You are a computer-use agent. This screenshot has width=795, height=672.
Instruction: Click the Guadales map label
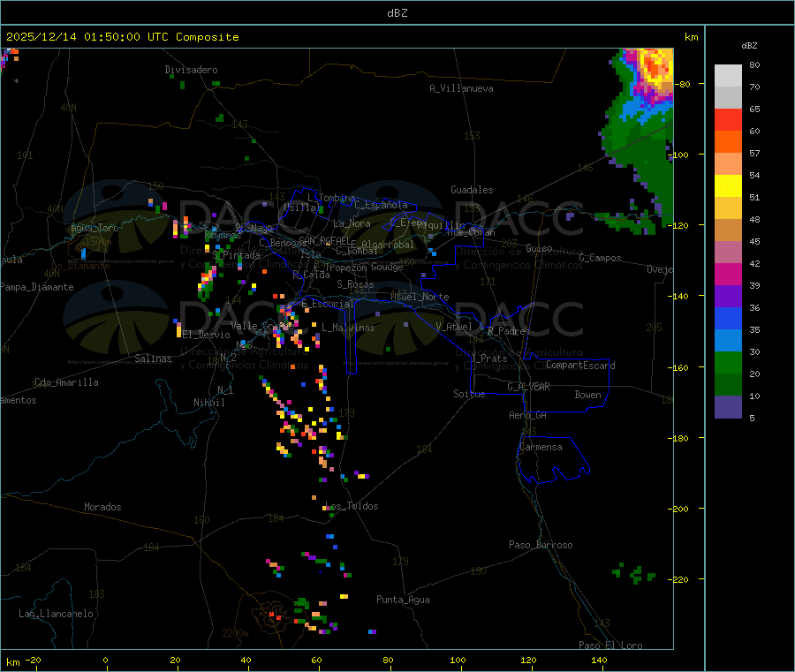(x=472, y=190)
